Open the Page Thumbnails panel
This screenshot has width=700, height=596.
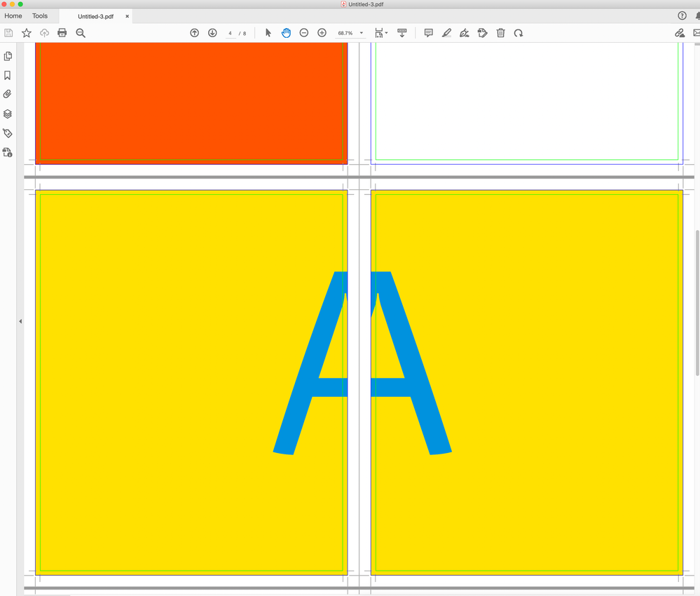click(x=8, y=55)
